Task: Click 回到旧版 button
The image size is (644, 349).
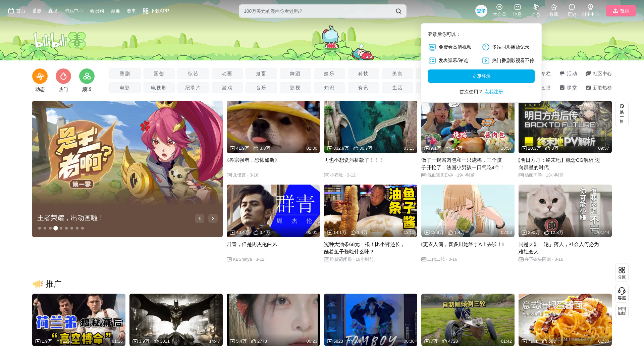Action: point(622,311)
